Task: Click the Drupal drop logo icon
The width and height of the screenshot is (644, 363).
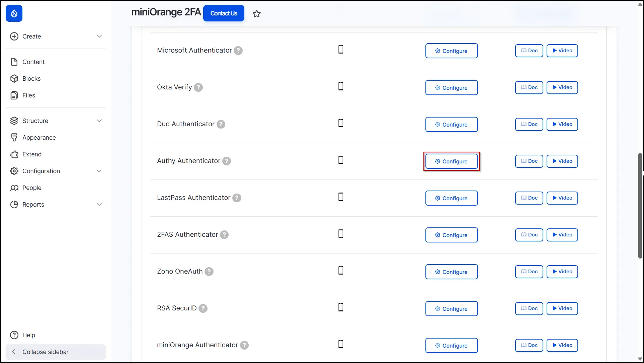Action: pyautogui.click(x=14, y=13)
